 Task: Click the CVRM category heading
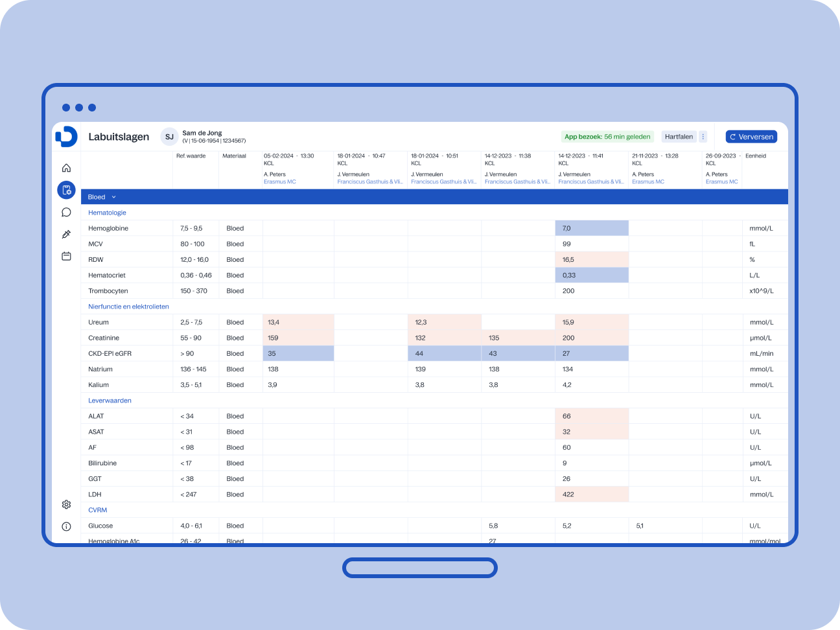[x=98, y=510]
